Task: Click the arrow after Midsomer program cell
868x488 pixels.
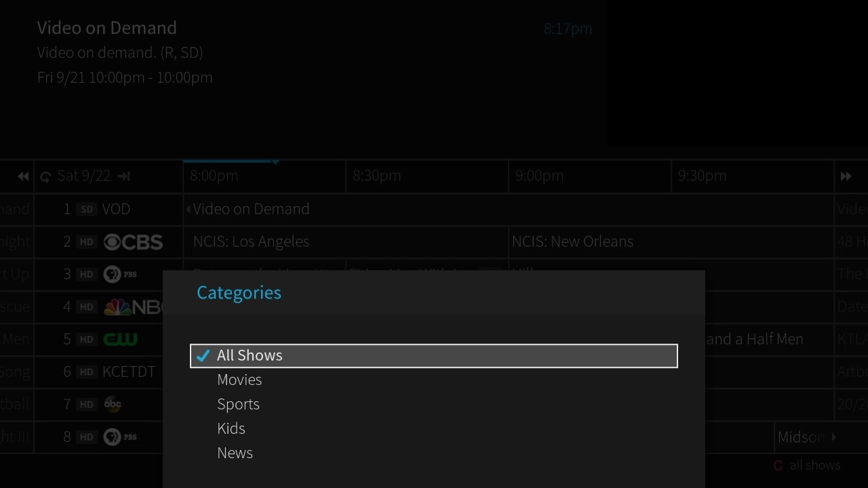Action: (833, 437)
